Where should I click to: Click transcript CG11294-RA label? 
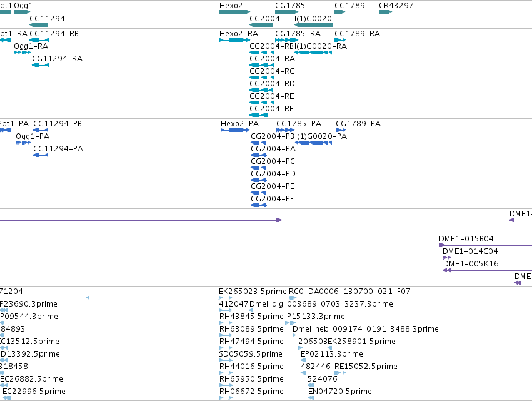pyautogui.click(x=57, y=59)
